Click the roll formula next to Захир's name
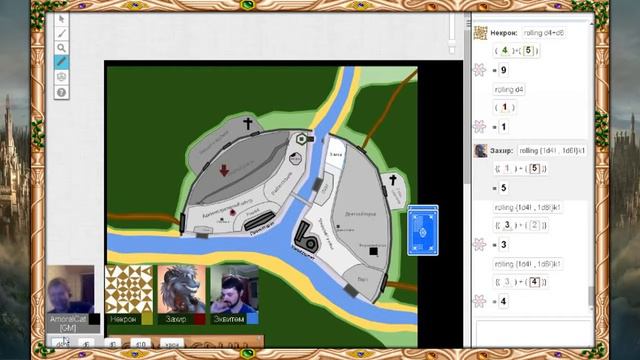Image resolution: width=640 pixels, height=360 pixels. (x=552, y=151)
